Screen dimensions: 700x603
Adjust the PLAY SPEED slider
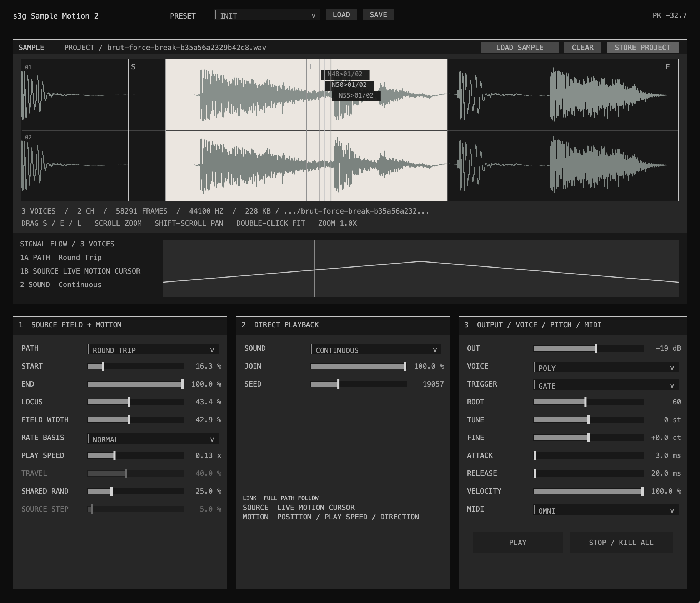coord(136,455)
